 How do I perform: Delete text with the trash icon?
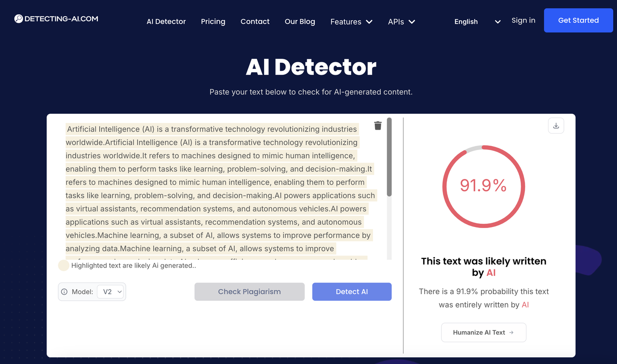click(378, 125)
